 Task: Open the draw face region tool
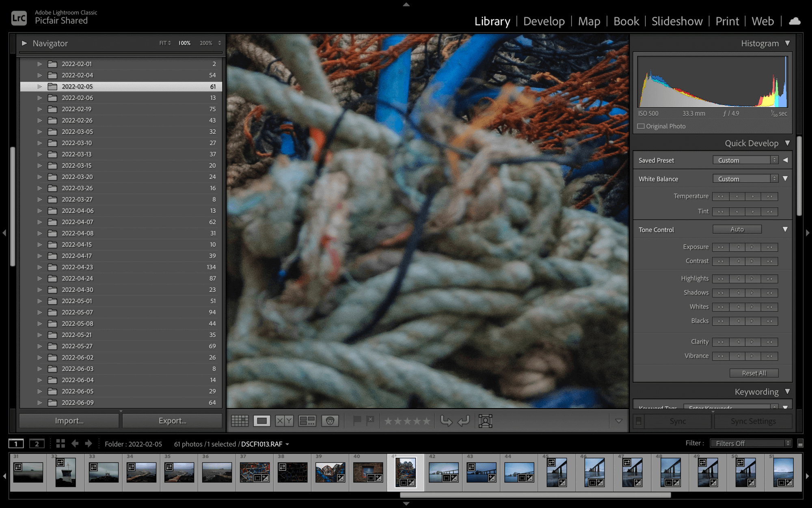(485, 421)
